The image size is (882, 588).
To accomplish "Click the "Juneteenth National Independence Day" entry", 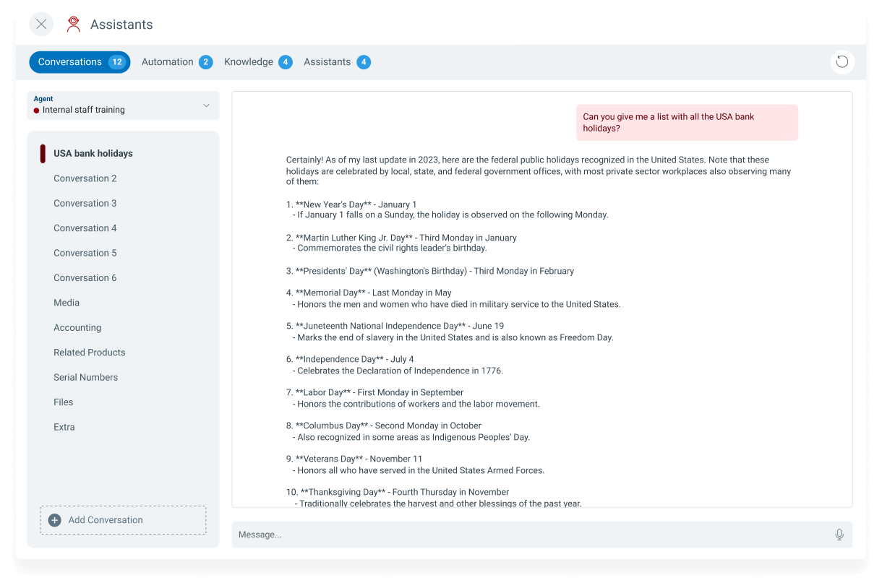I will coord(450,332).
